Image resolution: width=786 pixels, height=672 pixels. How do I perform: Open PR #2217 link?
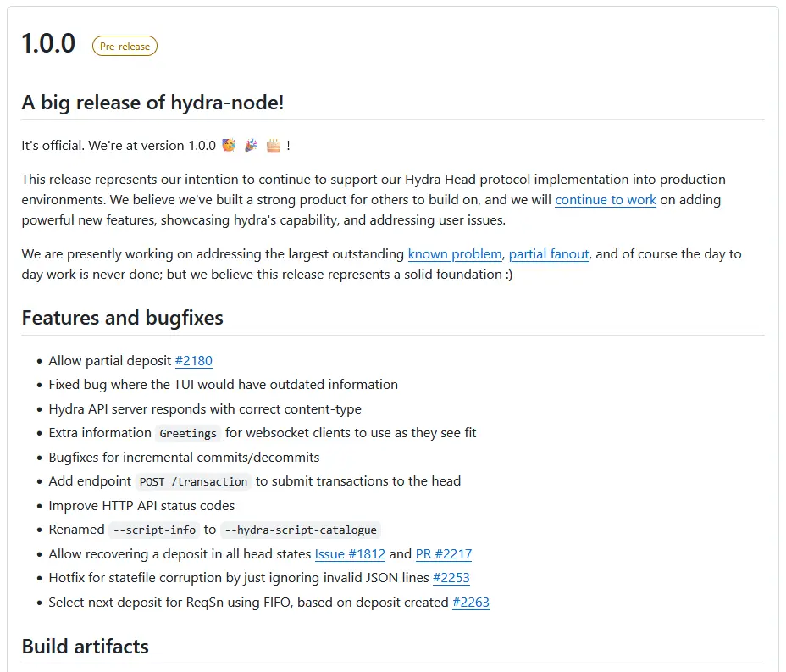tap(444, 553)
